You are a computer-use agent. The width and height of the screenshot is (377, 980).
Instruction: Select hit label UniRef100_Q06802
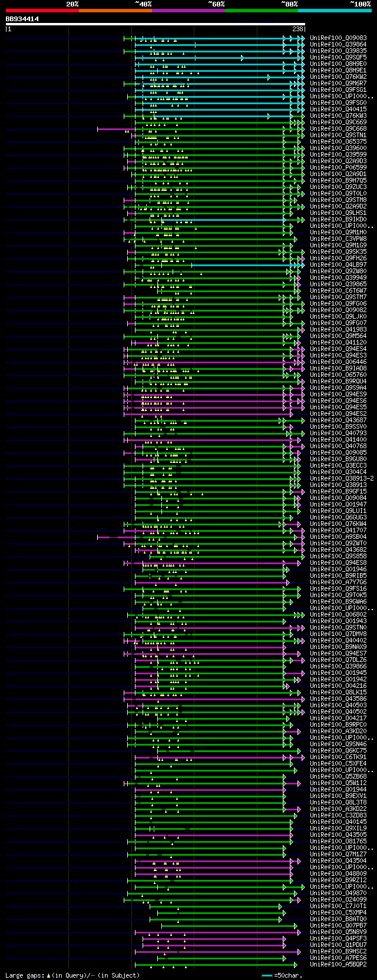pos(338,614)
